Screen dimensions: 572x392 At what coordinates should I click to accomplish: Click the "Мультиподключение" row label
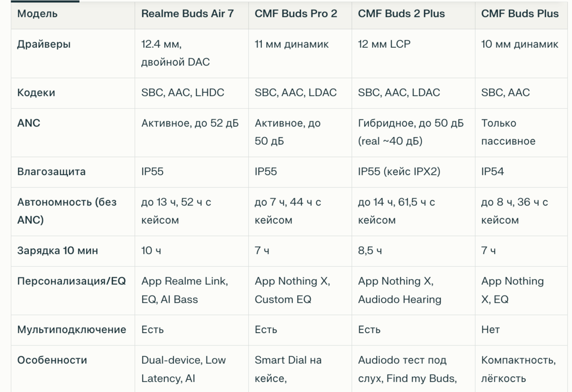click(71, 330)
